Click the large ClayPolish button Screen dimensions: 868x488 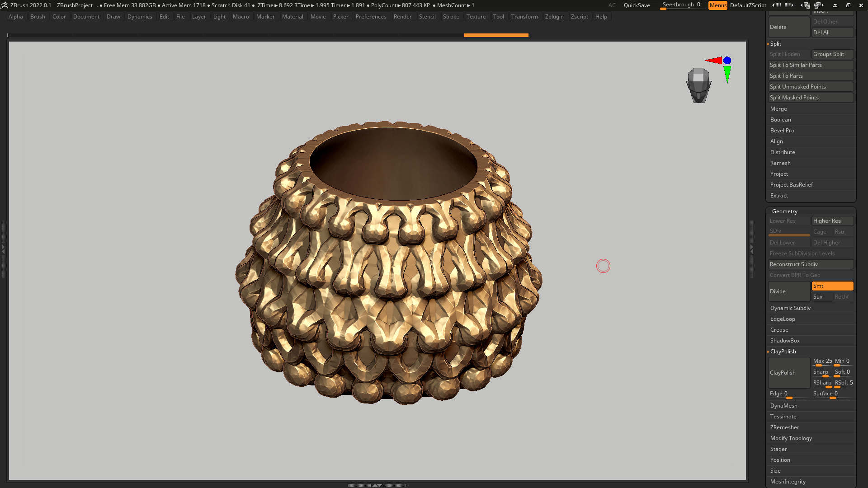(789, 373)
